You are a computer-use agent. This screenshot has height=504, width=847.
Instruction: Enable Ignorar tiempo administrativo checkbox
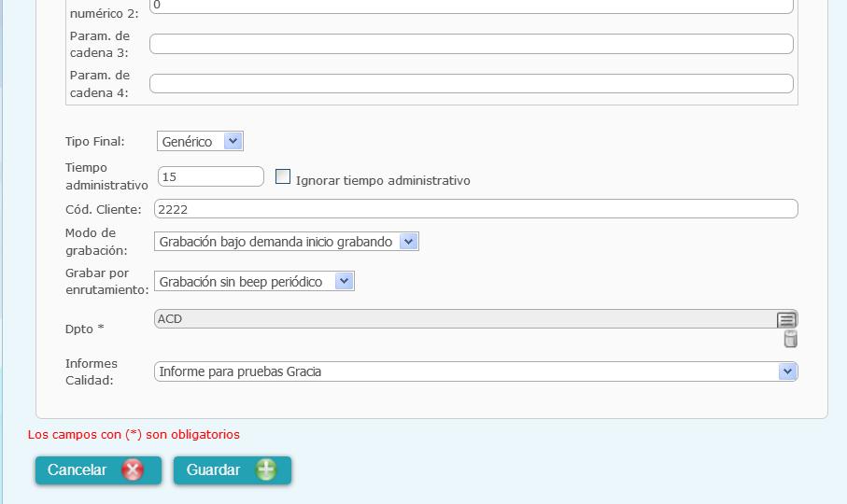click(x=283, y=176)
